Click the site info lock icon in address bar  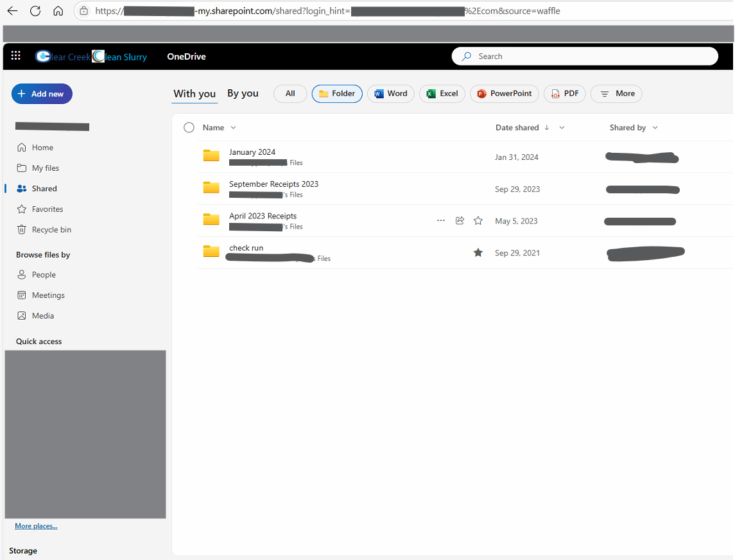[84, 11]
